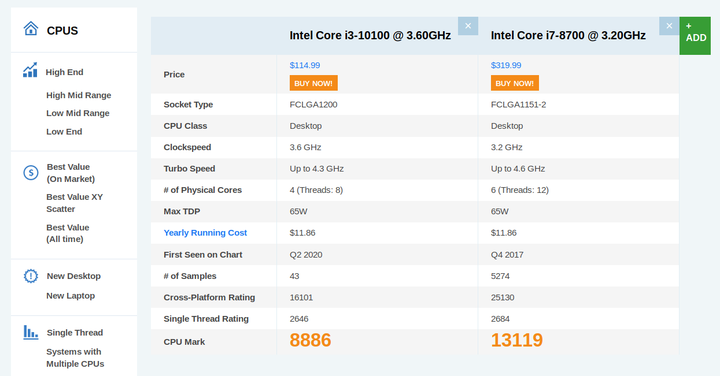Open the High Mid Range list
Screen dimensions: 720x376
pyautogui.click(x=79, y=95)
